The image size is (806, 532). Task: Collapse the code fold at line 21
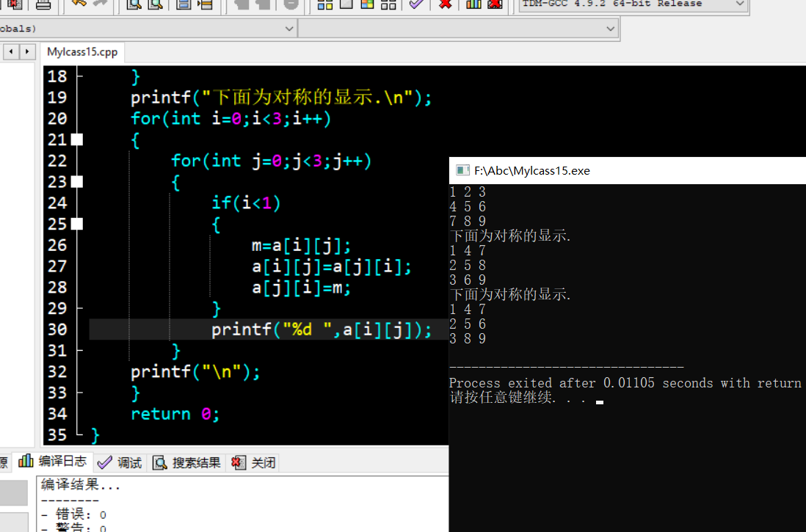point(77,139)
